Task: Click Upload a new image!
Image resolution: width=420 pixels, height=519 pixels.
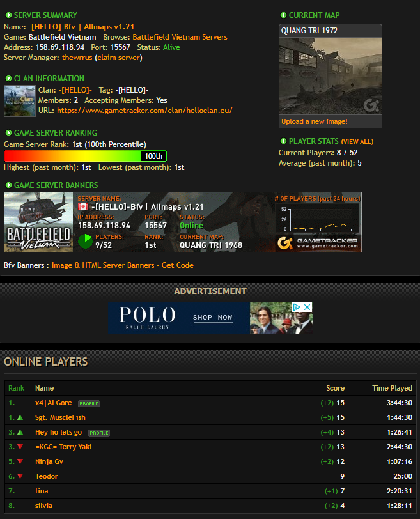Action: click(315, 121)
